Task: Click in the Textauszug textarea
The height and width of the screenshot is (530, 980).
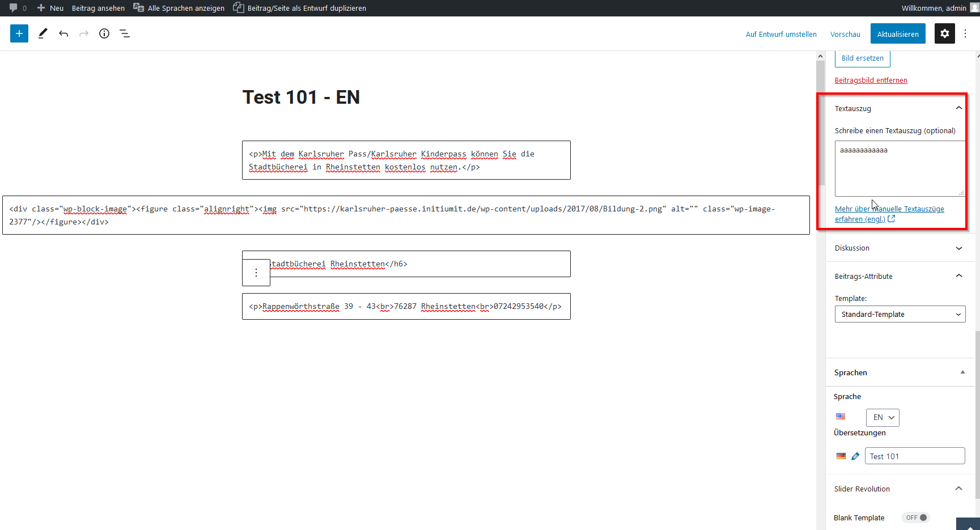Action: point(900,168)
